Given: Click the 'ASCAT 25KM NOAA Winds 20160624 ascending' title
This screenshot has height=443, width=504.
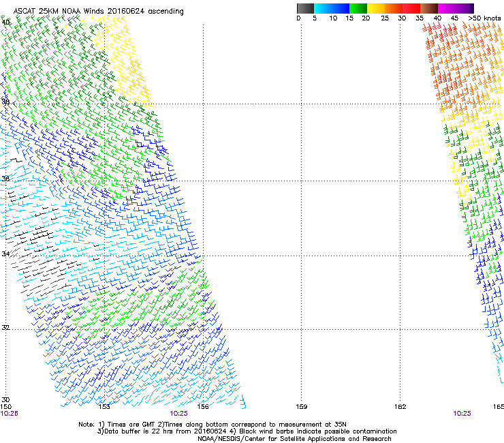Looking at the screenshot, I should [98, 12].
